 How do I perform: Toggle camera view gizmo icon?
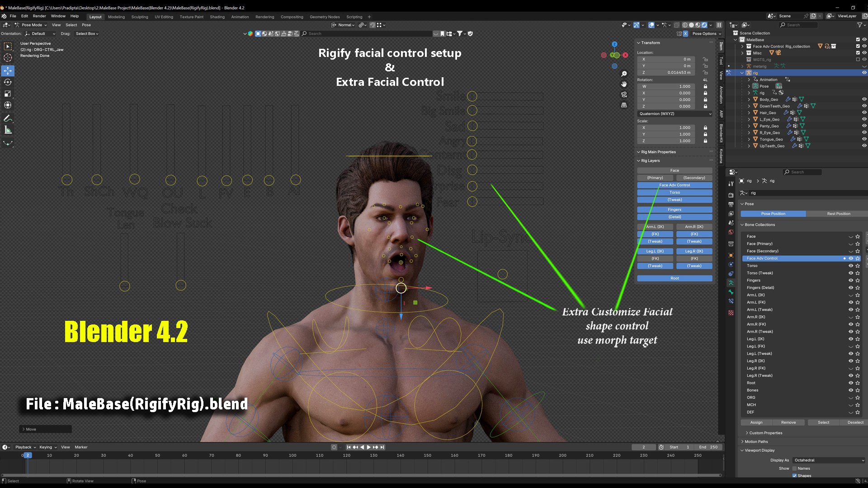[x=624, y=94]
